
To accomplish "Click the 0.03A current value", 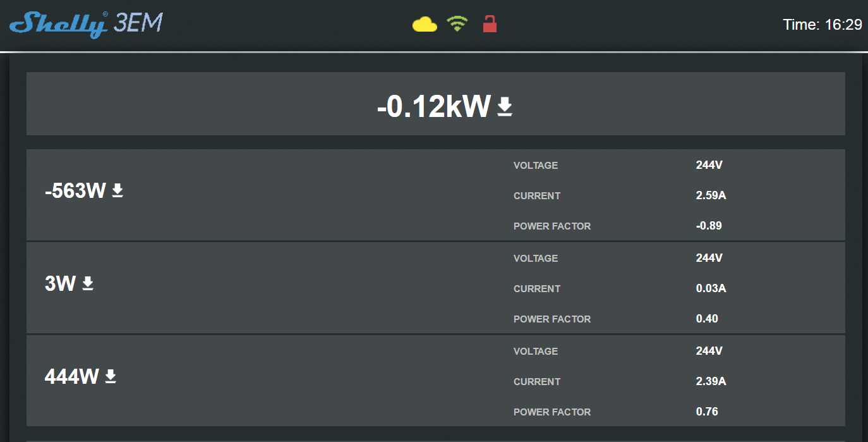I will click(711, 288).
